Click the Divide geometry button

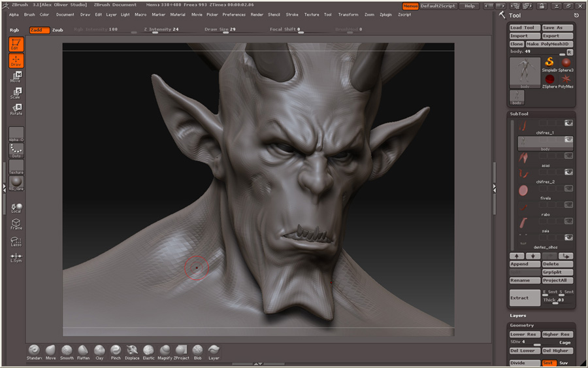coord(525,363)
